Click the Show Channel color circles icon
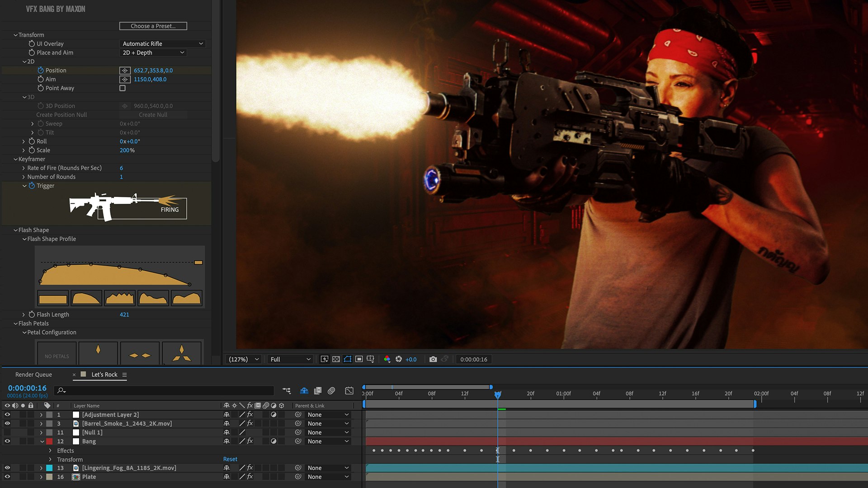The image size is (868, 488). [387, 359]
